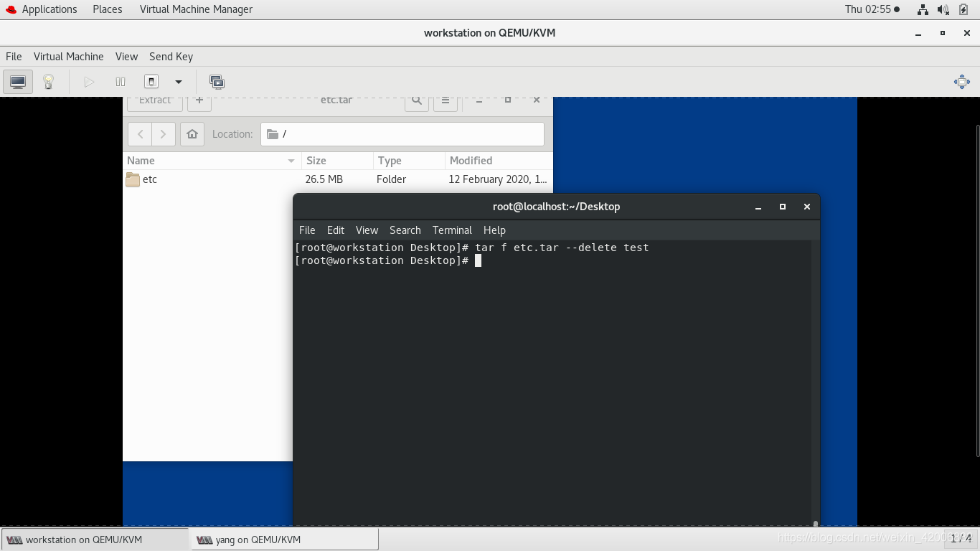Click Extract button in archive manager

[x=155, y=101]
